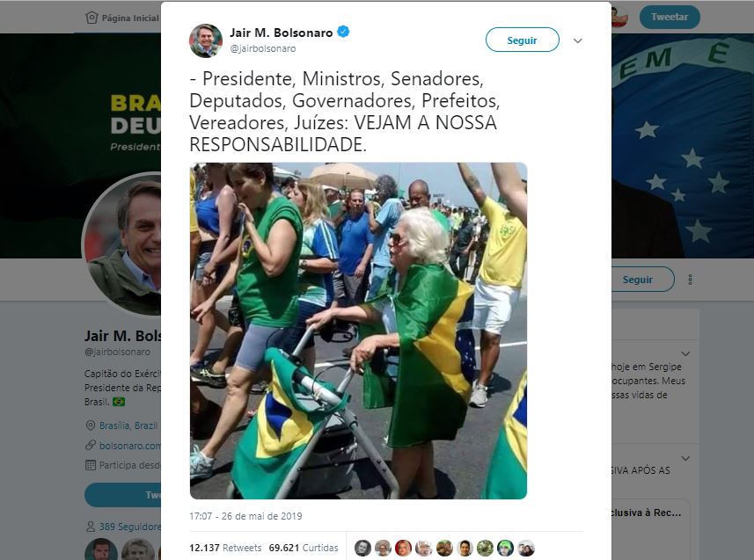The width and height of the screenshot is (754, 560).
Task: Open the tweet's protest photo
Action: click(x=358, y=331)
